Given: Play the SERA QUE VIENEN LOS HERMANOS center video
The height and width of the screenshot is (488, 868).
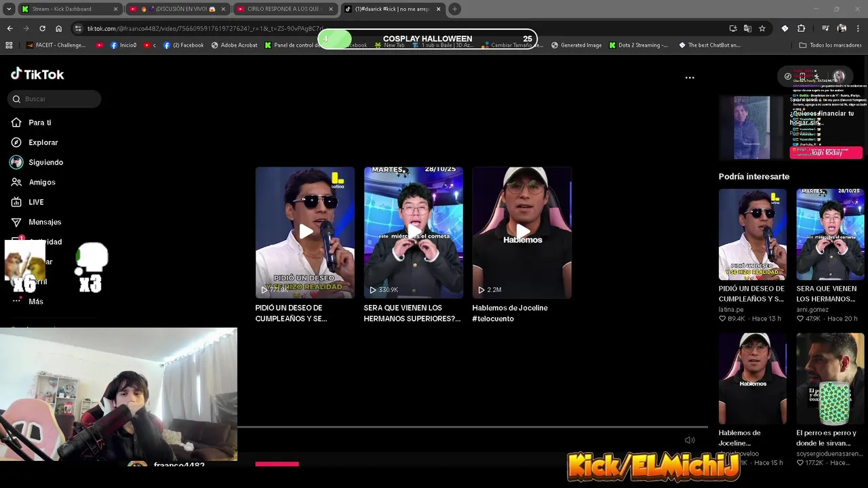Looking at the screenshot, I should pyautogui.click(x=414, y=232).
